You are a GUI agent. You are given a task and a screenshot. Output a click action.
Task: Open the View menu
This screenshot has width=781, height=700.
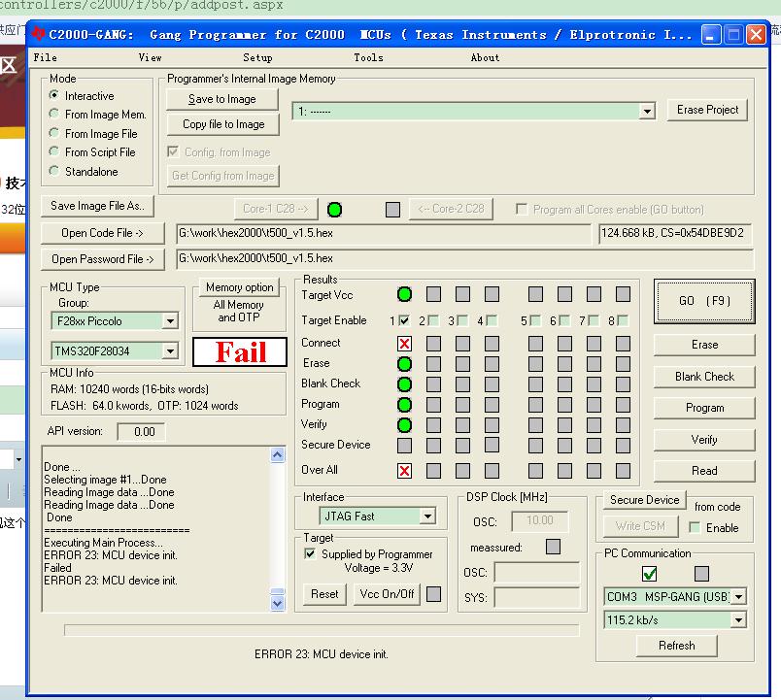click(150, 57)
